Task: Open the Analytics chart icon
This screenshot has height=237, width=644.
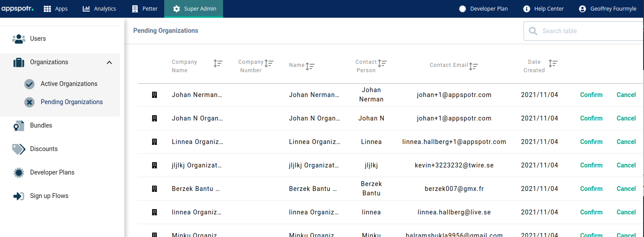Action: click(x=86, y=8)
